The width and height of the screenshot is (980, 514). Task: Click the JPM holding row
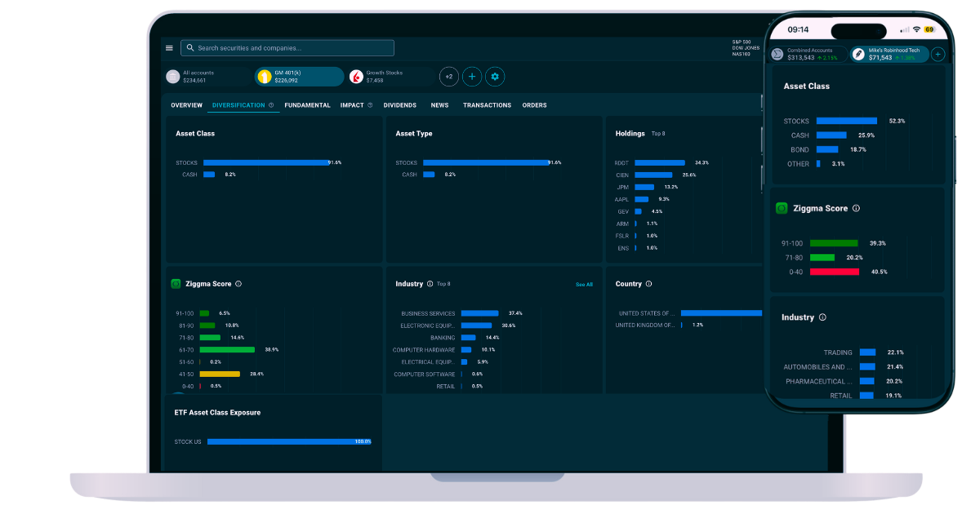647,187
